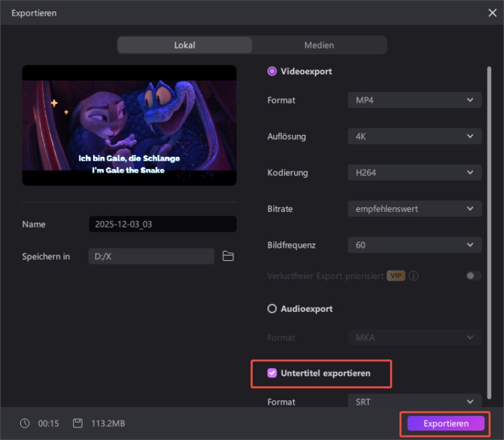Switch to the Lokal tab
Viewport: 504px width, 440px height.
point(185,45)
